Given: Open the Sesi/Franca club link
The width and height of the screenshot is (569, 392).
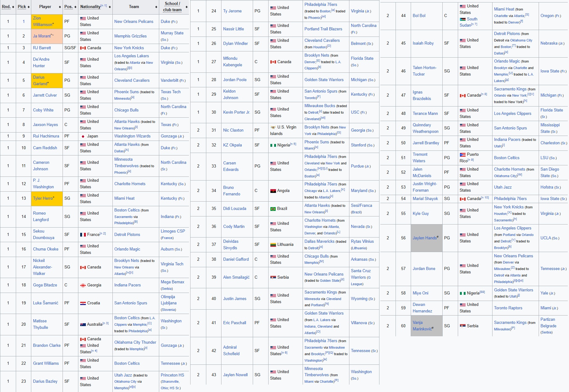Looking at the screenshot, I should 361,206.
